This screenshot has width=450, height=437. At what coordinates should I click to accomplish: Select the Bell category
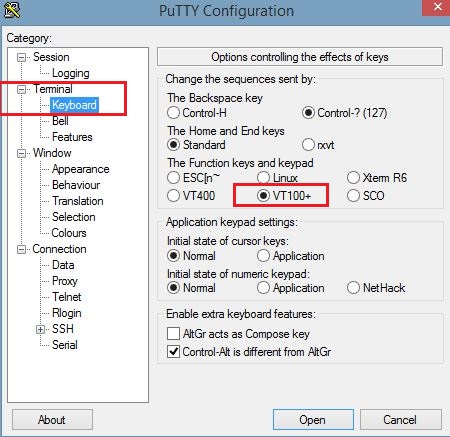coord(60,121)
